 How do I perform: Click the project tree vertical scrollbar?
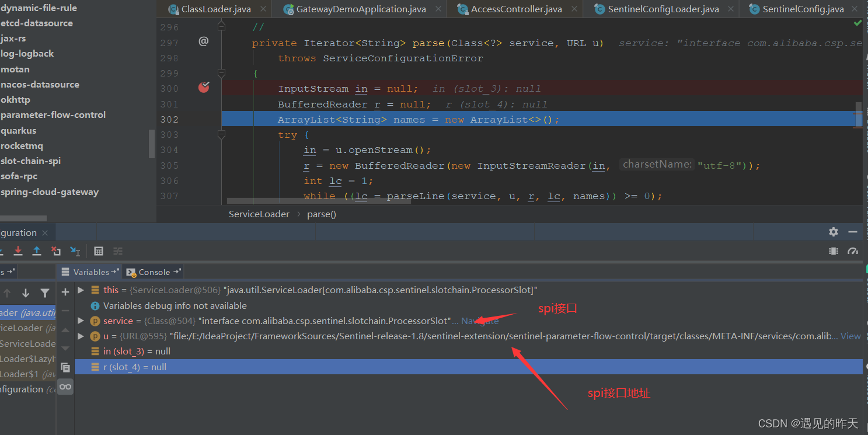[x=152, y=144]
